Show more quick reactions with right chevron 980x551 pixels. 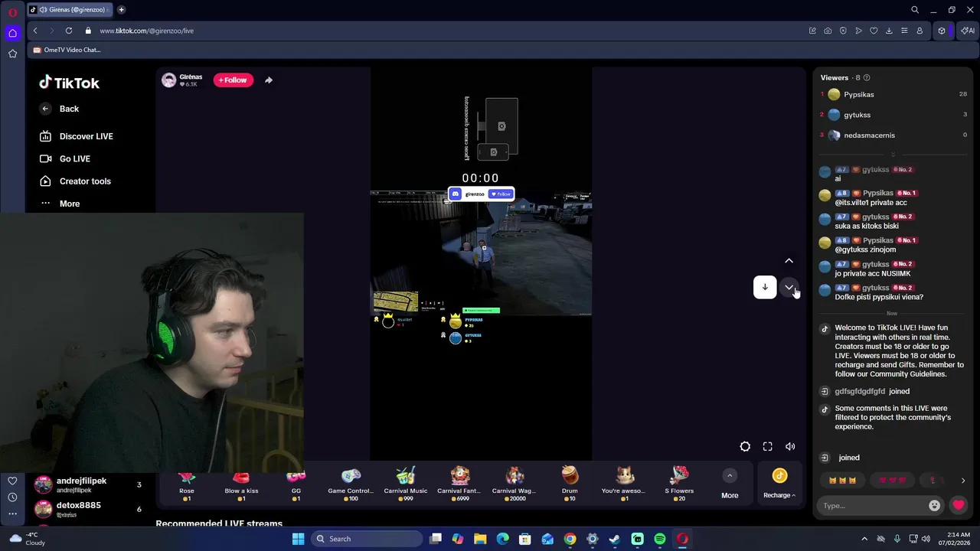[963, 481]
